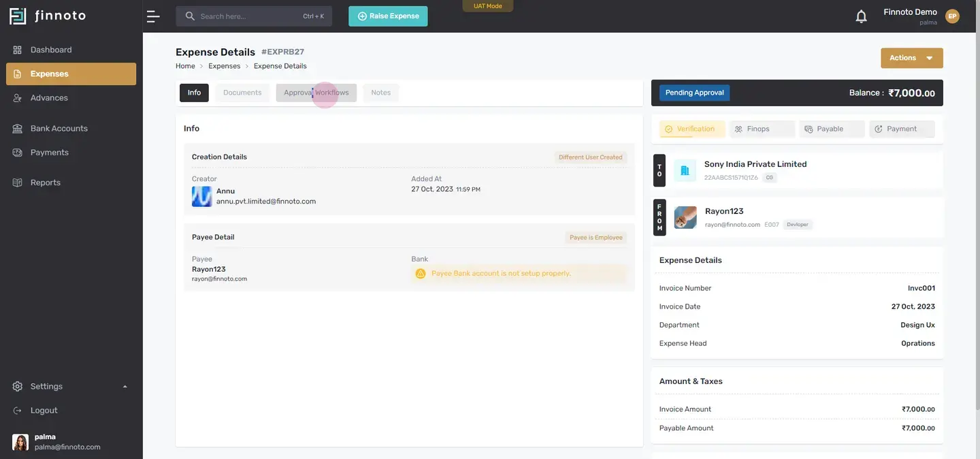
Task: Toggle the sidebar hamburger menu icon
Action: (153, 16)
